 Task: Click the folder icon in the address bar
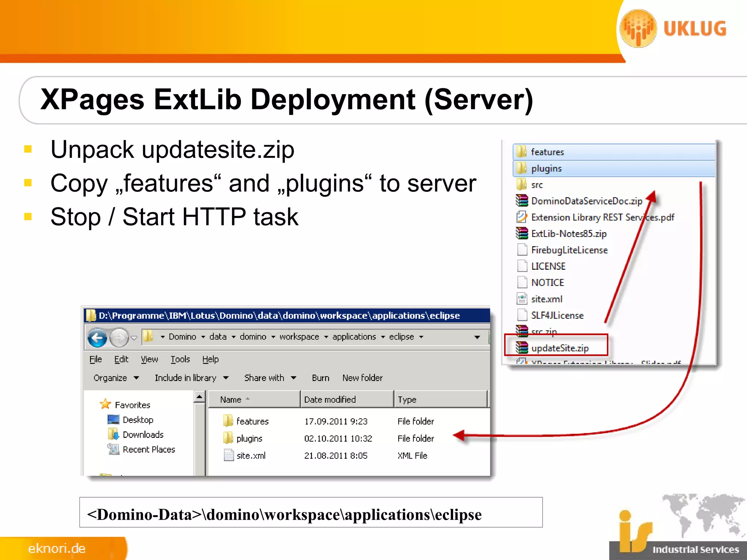[x=148, y=336]
